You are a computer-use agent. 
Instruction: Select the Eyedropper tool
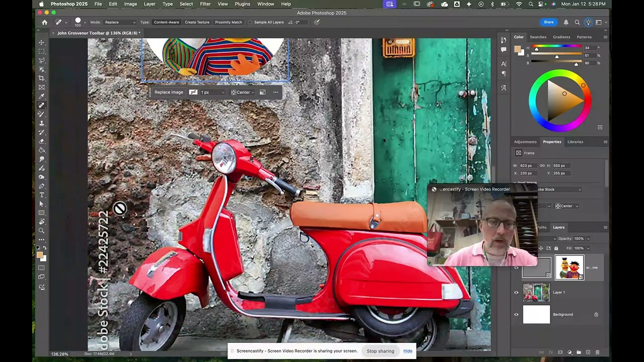42,96
